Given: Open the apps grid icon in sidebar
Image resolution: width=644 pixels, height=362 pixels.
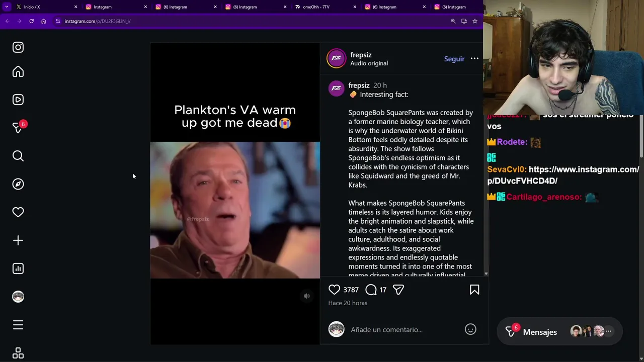Looking at the screenshot, I should click(x=18, y=353).
